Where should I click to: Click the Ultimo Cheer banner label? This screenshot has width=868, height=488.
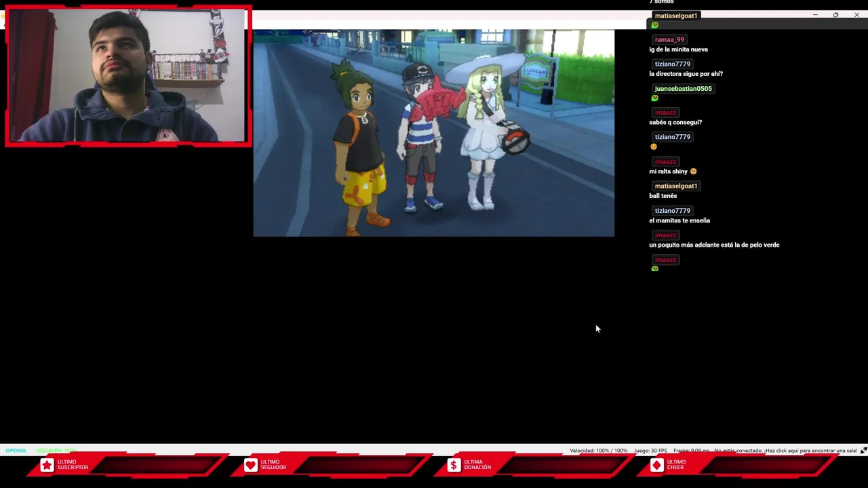click(x=676, y=465)
